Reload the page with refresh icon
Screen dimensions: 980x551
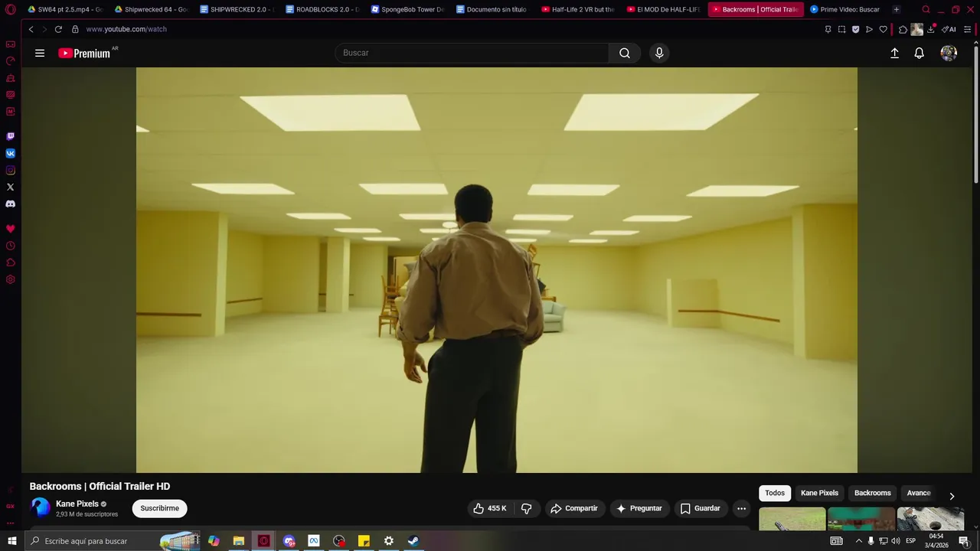click(x=58, y=29)
